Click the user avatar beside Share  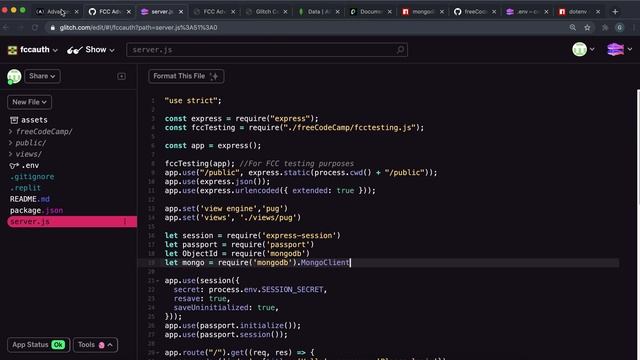pos(14,76)
